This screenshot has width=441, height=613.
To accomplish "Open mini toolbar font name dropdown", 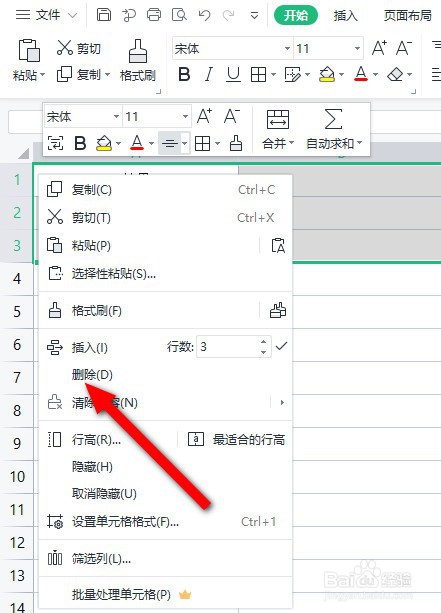I will [x=116, y=117].
